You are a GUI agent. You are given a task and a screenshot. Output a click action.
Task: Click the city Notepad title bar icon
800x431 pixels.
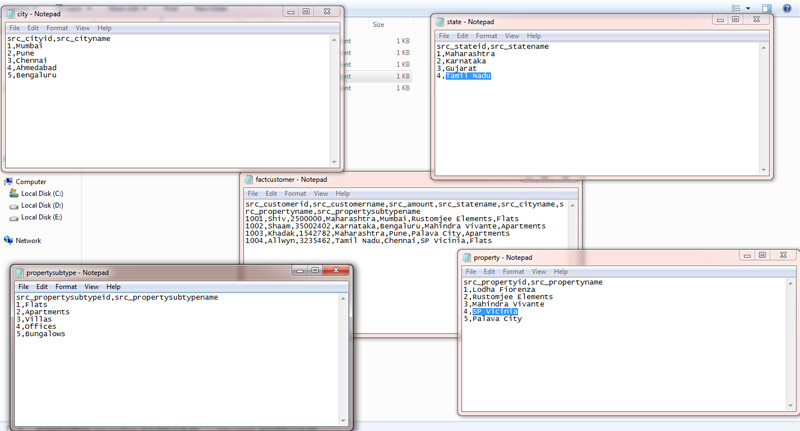pyautogui.click(x=10, y=14)
